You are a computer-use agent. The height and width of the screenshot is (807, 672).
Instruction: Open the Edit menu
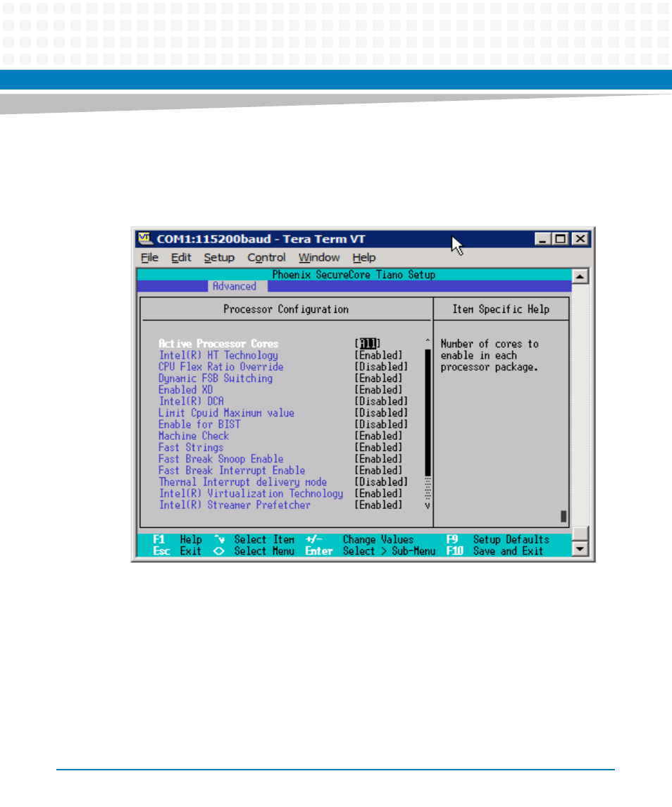(181, 257)
